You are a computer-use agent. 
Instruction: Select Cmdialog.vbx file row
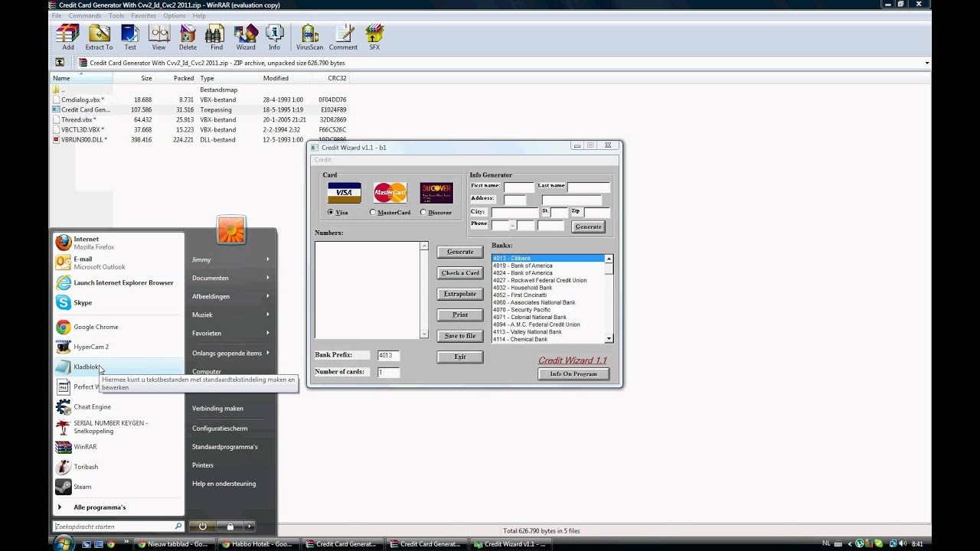tap(199, 99)
